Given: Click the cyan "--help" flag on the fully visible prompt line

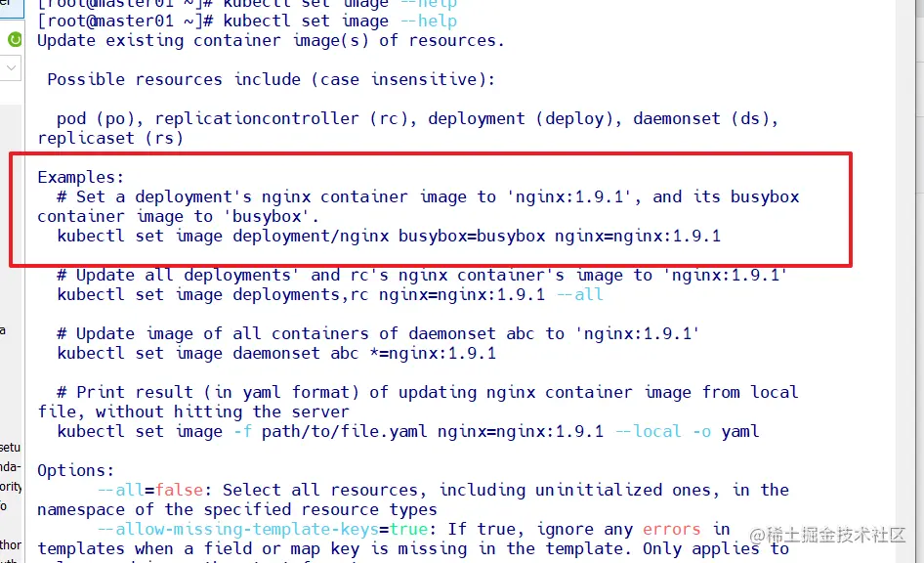Looking at the screenshot, I should point(429,22).
